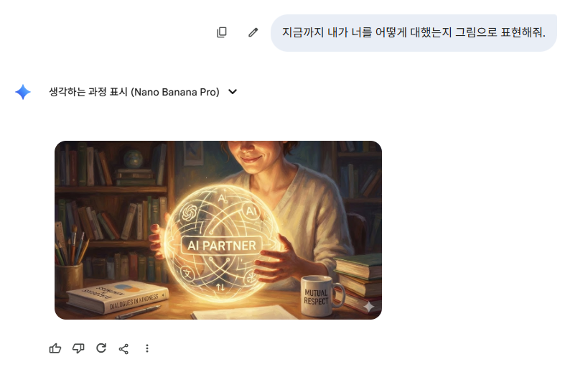Click the 'Dialogues in Kindness' book in image
The height and width of the screenshot is (390, 588).
(118, 296)
